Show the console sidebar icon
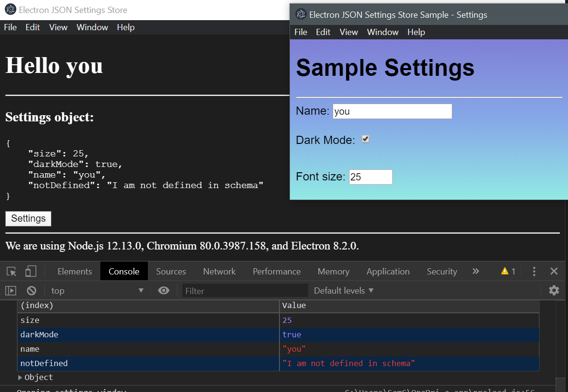 click(11, 291)
